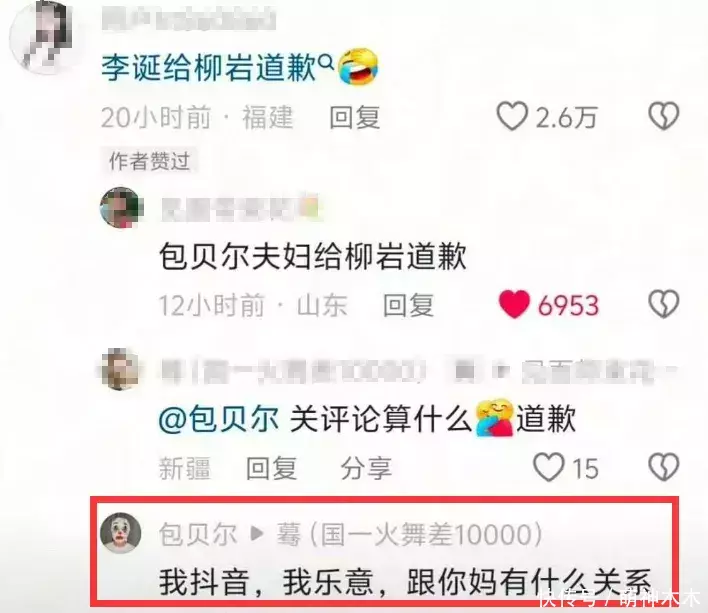This screenshot has height=613, width=708.
Task: Open 包贝尔's clown-face avatar
Action: tap(121, 533)
